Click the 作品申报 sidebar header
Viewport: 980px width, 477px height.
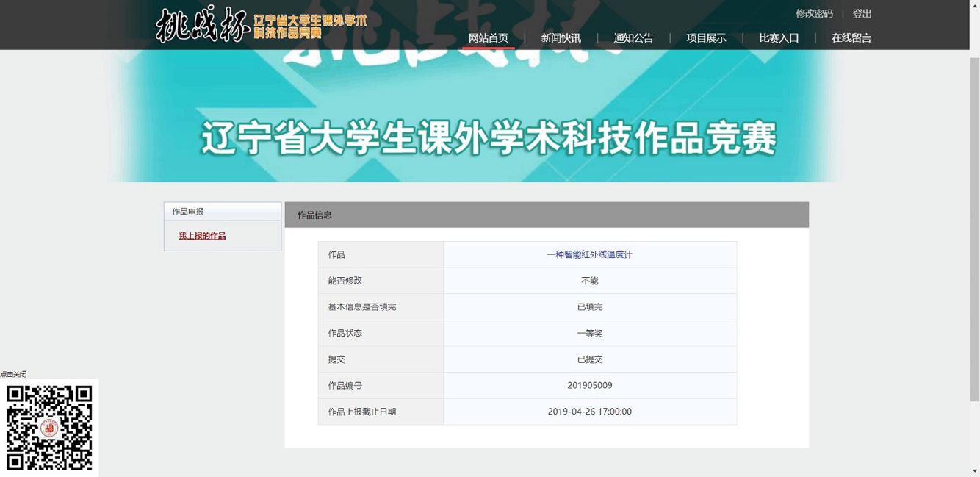coord(223,212)
